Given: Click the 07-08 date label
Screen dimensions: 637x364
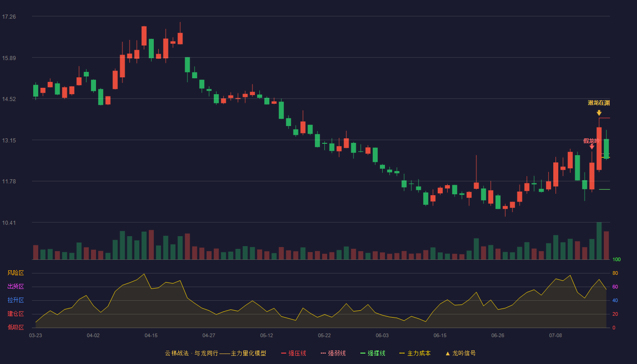Looking at the screenshot, I should (556, 335).
